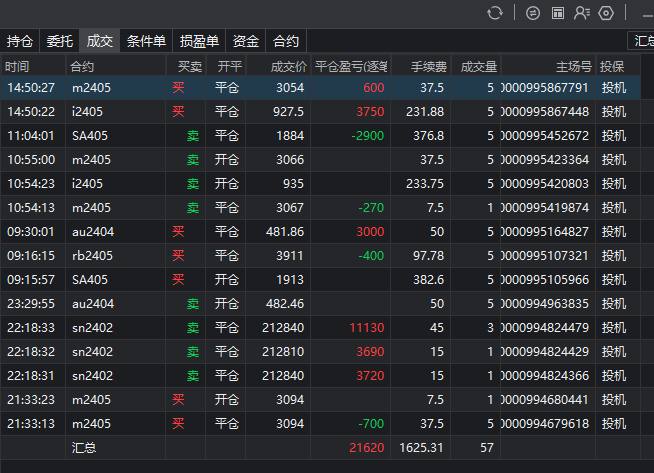The image size is (654, 473).
Task: Click the refresh icon in top toolbar
Action: click(495, 13)
